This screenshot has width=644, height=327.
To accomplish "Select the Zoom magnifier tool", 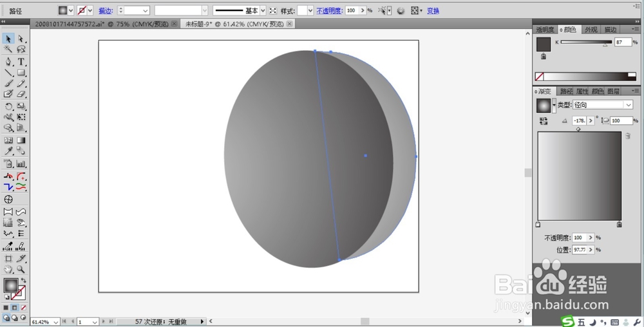I will [x=21, y=270].
